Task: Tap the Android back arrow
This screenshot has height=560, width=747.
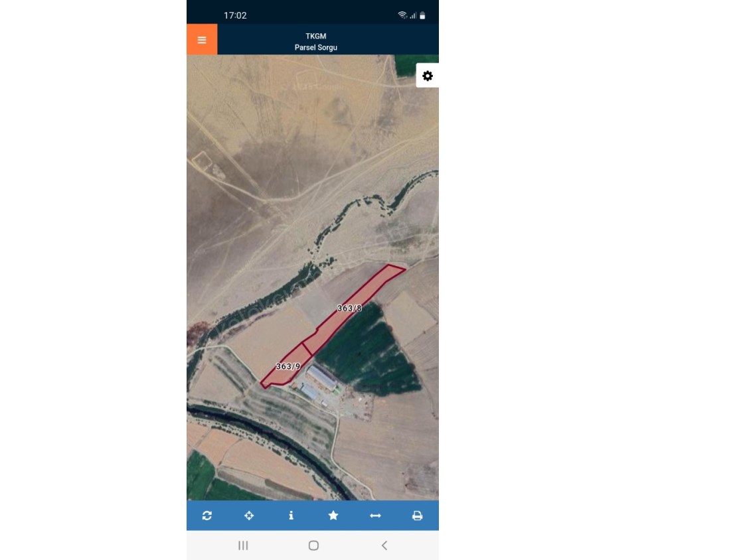Action: point(384,545)
